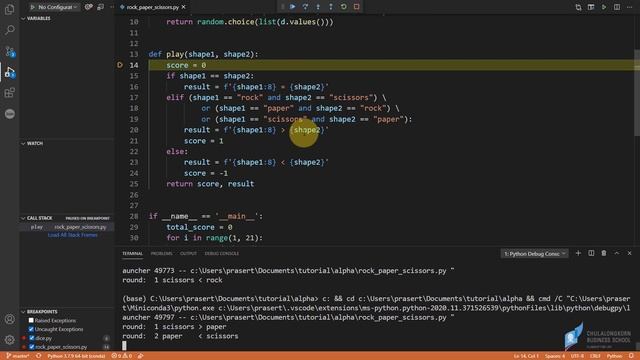Viewport: 640px width, 360px height.
Task: Toggle the Raised Exceptions breakpoint checkbox
Action: tap(31, 320)
